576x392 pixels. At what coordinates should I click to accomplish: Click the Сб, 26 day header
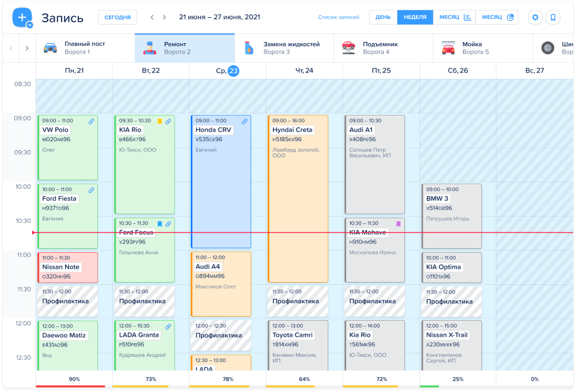tap(457, 71)
